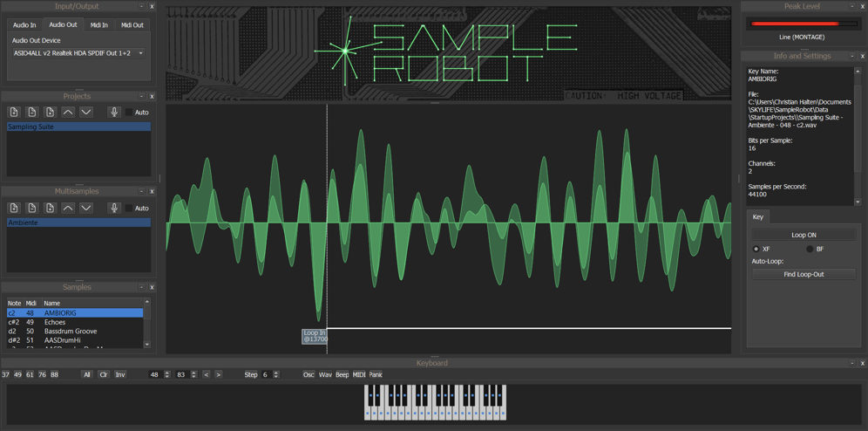Move project down arrow in Projects
This screenshot has height=431, width=868.
[85, 112]
